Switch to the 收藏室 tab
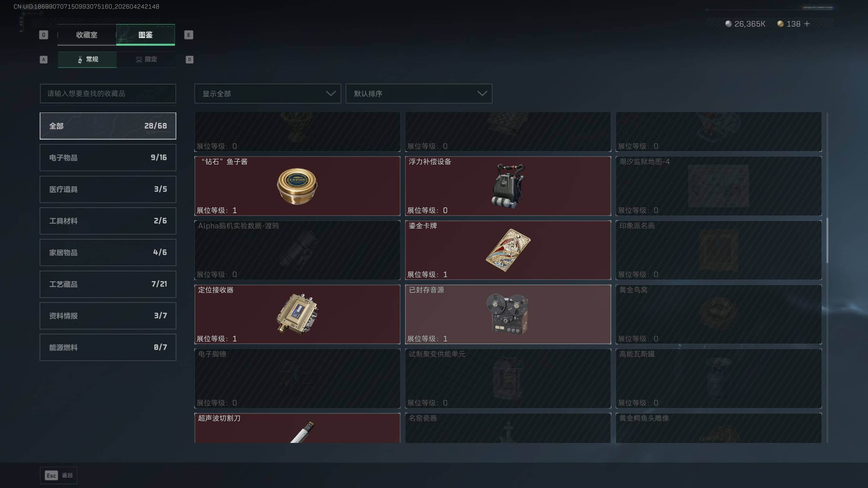 click(87, 35)
